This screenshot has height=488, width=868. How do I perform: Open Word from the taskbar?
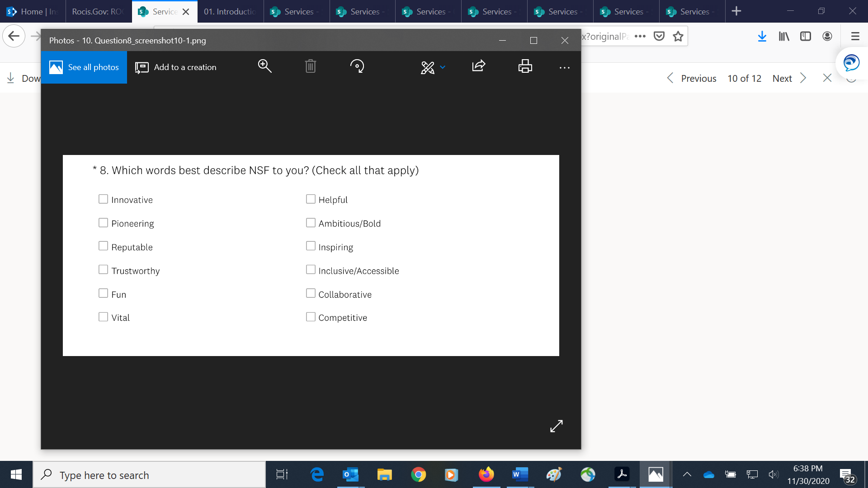click(x=520, y=474)
